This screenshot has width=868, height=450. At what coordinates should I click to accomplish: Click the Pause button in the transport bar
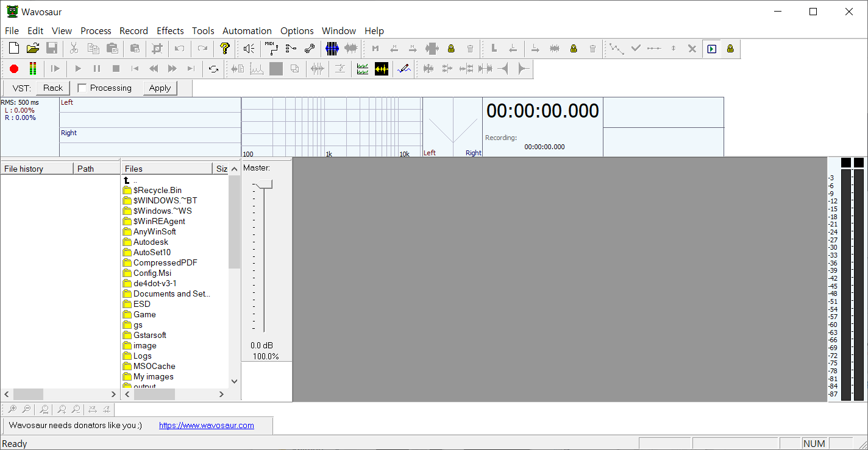pos(97,69)
